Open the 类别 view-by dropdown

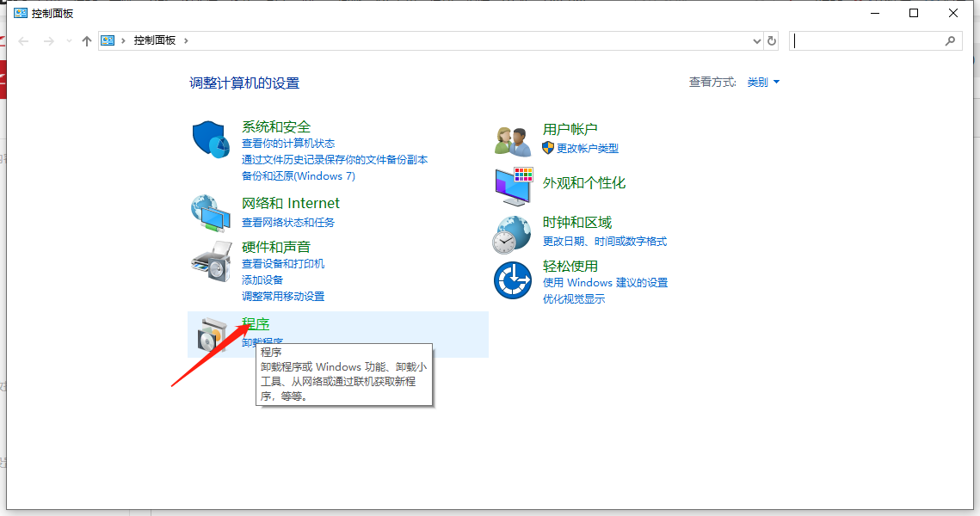point(763,82)
